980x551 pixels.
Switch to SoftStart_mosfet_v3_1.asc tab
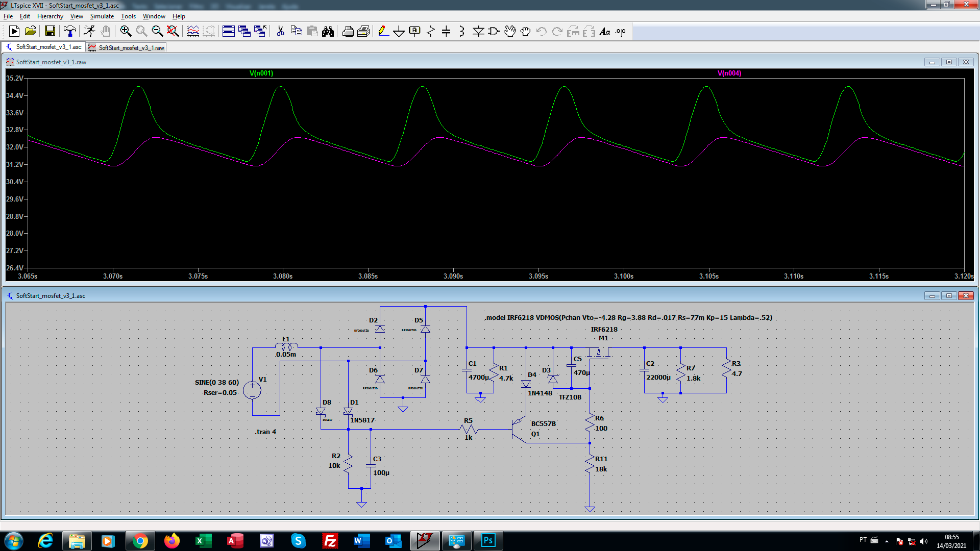click(44, 47)
